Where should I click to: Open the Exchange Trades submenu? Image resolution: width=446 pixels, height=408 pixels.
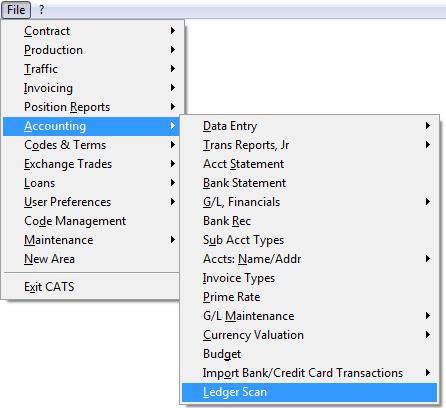(91, 164)
